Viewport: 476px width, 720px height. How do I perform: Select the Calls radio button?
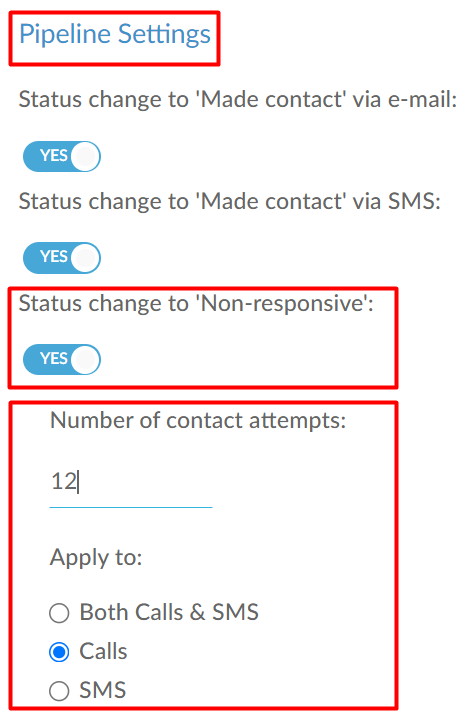[59, 652]
